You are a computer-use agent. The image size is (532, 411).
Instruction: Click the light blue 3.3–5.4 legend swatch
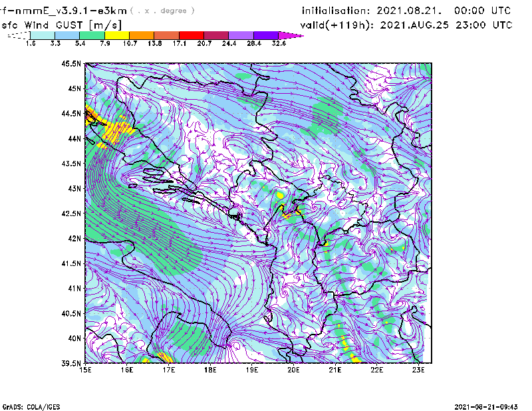(67, 35)
